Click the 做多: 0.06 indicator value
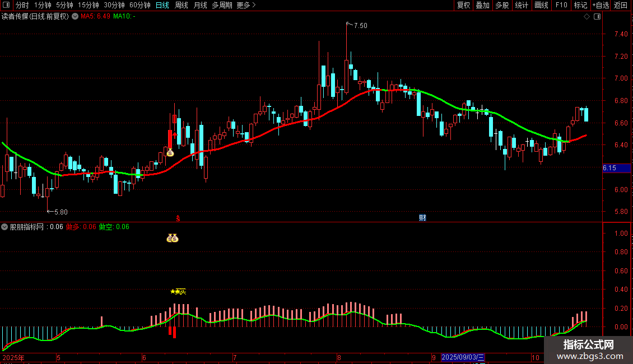633x364 pixels. pyautogui.click(x=81, y=227)
